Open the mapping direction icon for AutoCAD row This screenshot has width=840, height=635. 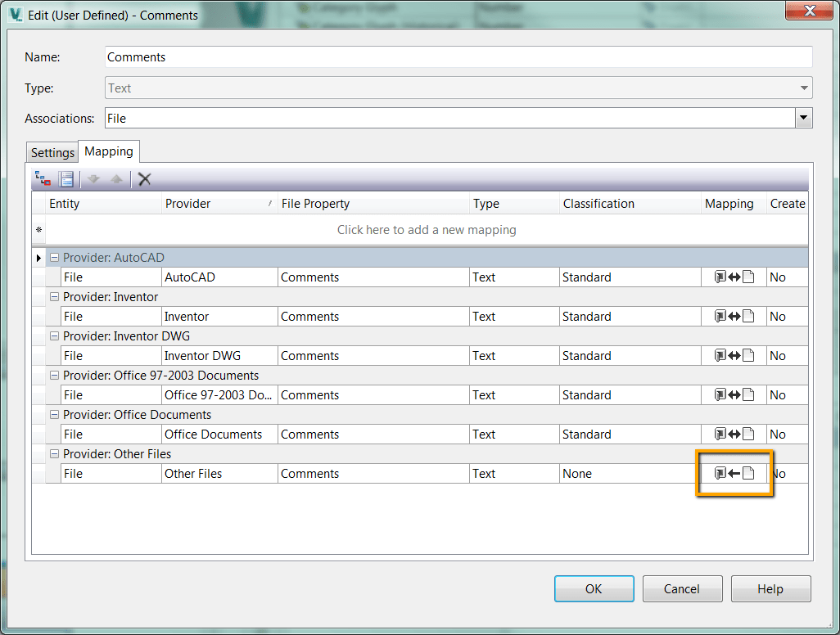click(x=733, y=277)
